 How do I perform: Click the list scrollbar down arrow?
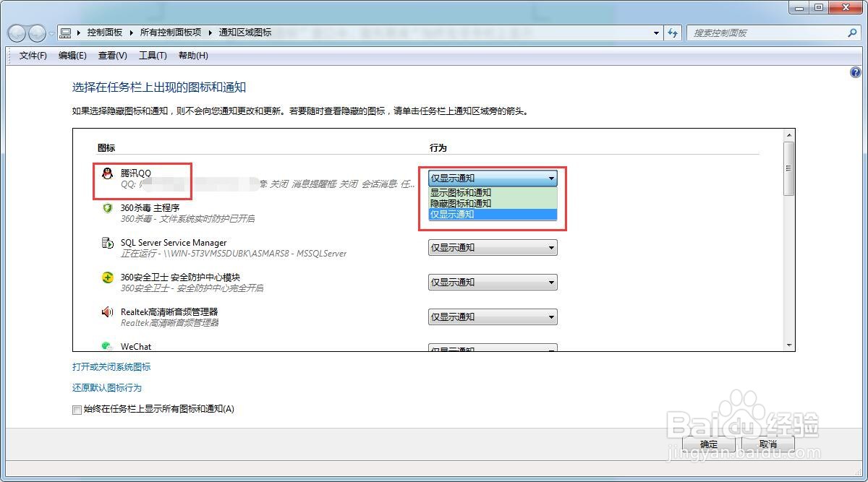pyautogui.click(x=788, y=345)
